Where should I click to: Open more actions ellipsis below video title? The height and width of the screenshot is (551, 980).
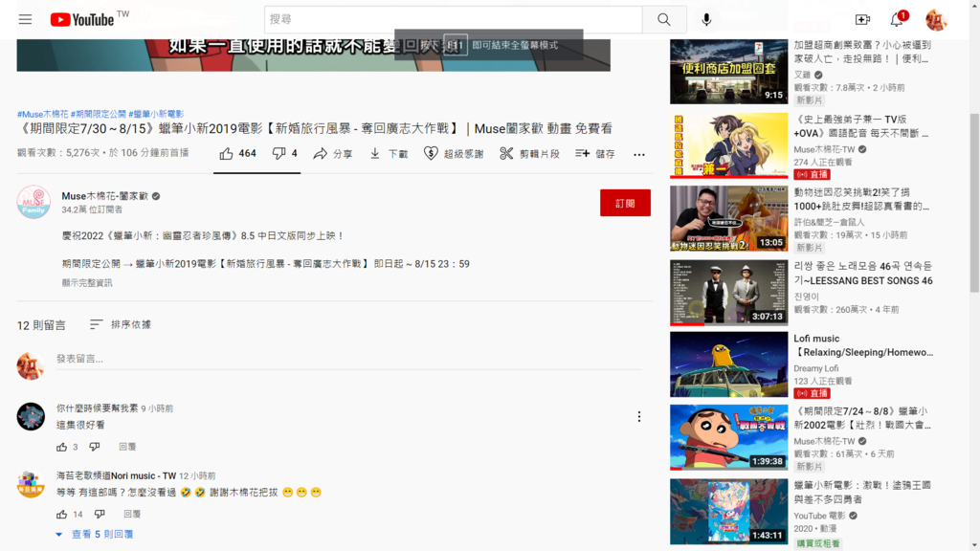click(x=638, y=154)
